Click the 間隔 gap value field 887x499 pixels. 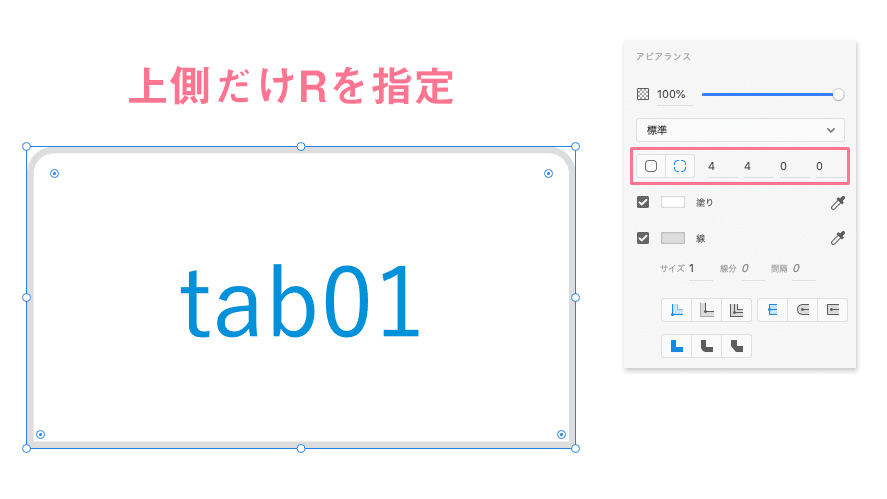[803, 269]
